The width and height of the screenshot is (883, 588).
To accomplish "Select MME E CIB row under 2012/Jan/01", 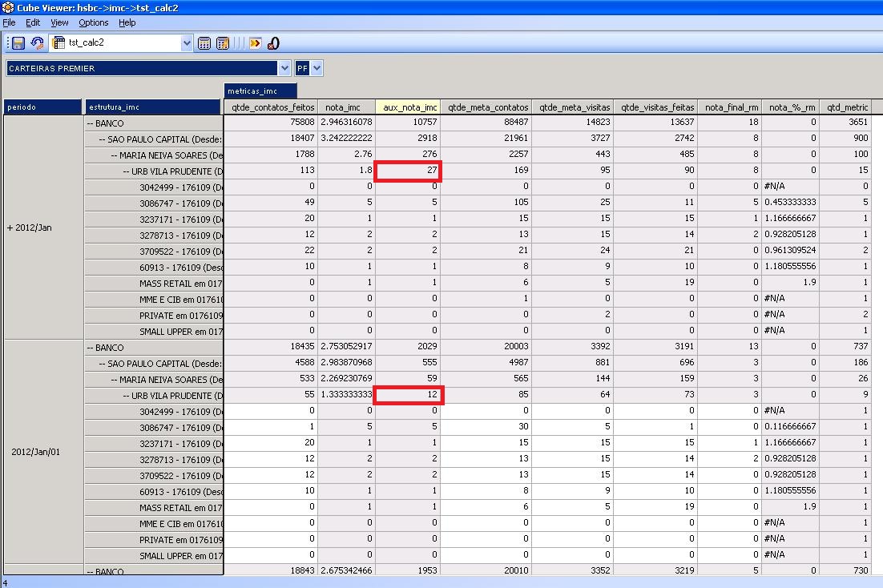I will [x=154, y=524].
